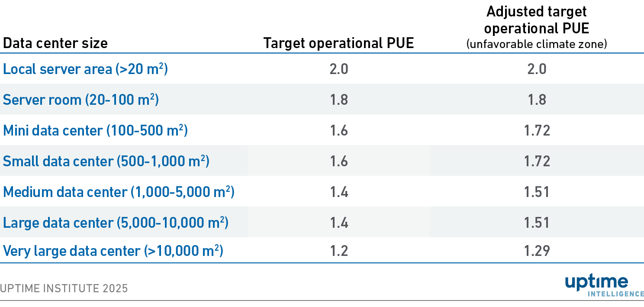Screen dimensions: 644x307
Task: Select 'Large data center (5,000-10,000 m²)' label
Action: (x=116, y=223)
